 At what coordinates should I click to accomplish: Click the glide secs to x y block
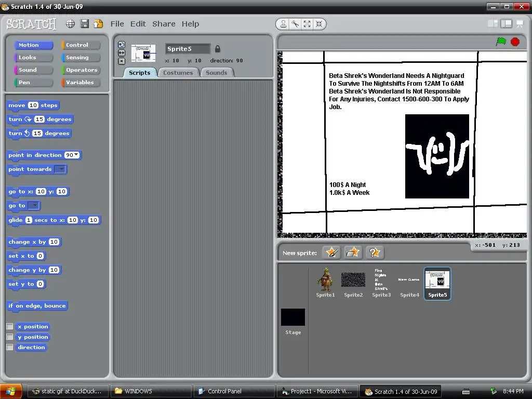coord(54,220)
